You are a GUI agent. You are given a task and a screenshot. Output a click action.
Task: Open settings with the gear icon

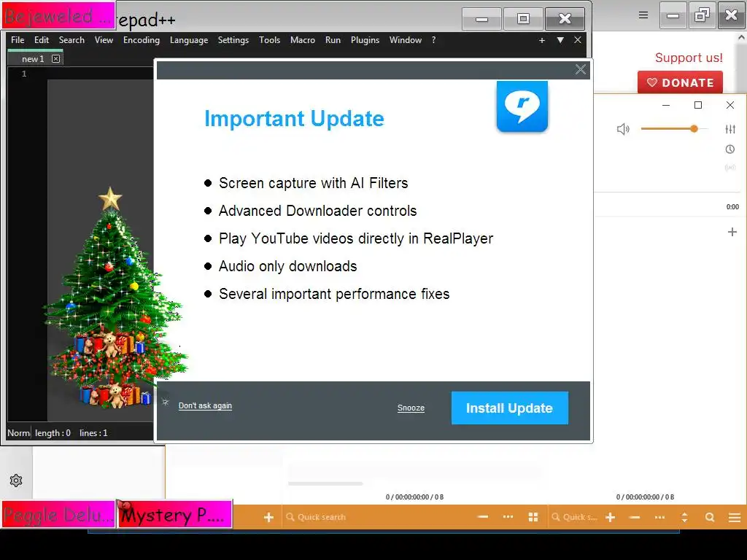(16, 481)
